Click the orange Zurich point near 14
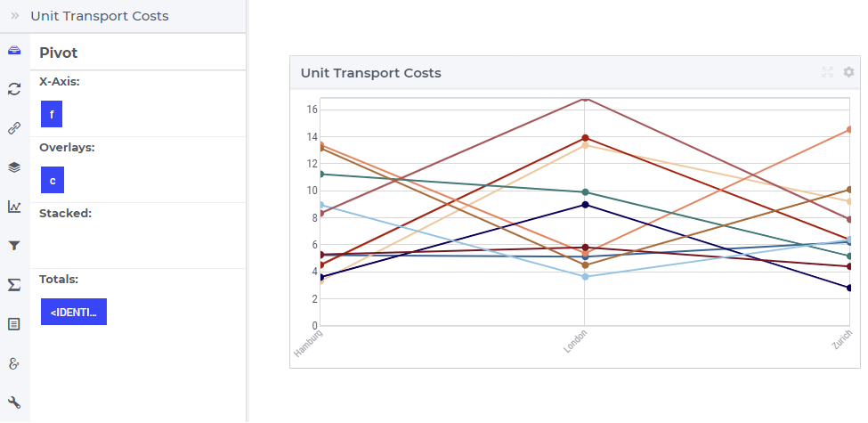This screenshot has width=868, height=423. point(849,129)
